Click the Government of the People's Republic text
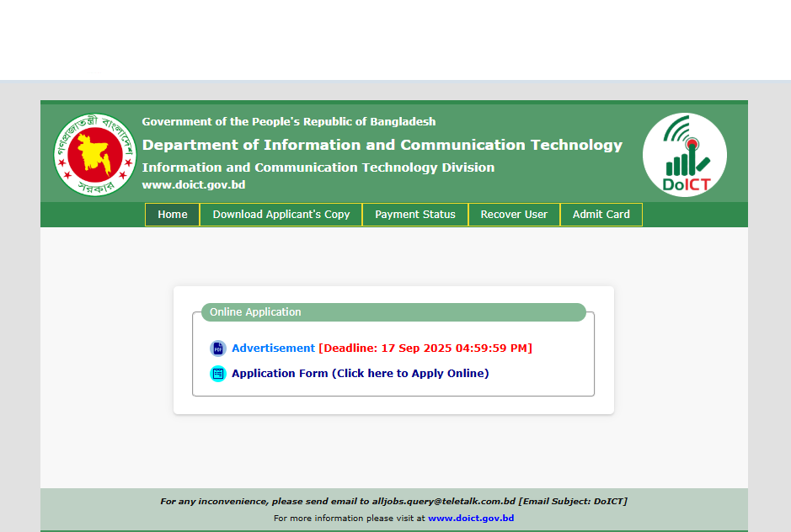This screenshot has width=791, height=532. click(x=289, y=122)
